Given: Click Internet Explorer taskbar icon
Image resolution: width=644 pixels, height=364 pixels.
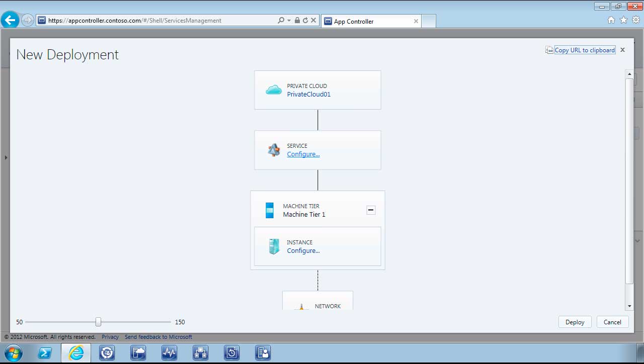Looking at the screenshot, I should tap(76, 353).
